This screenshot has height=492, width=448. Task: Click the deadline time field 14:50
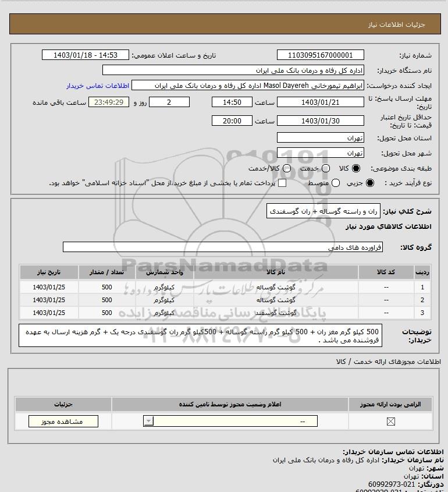[x=232, y=102]
